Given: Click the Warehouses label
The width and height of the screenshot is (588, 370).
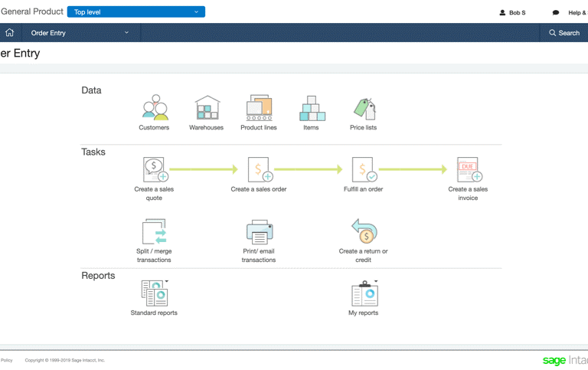Looking at the screenshot, I should pos(206,128).
